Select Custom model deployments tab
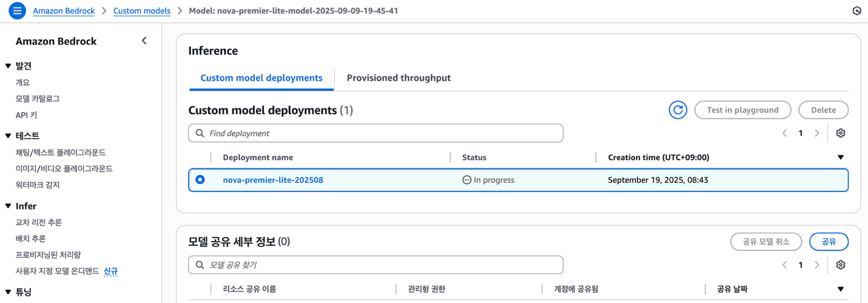 click(x=261, y=78)
